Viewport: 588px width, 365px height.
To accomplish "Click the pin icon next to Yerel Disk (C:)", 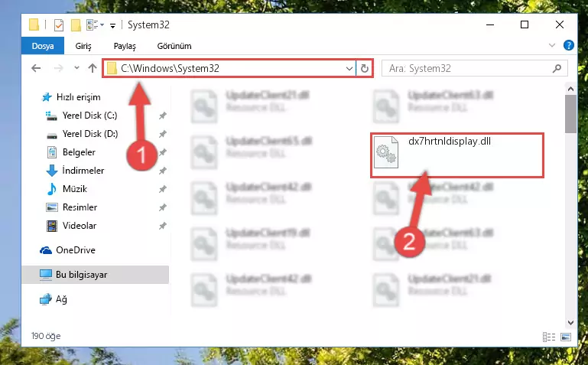I will coord(162,116).
